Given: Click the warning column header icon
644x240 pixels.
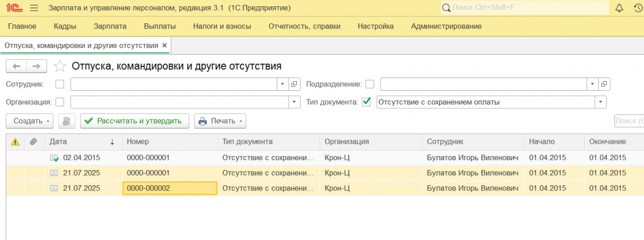Looking at the screenshot, I should (x=15, y=142).
